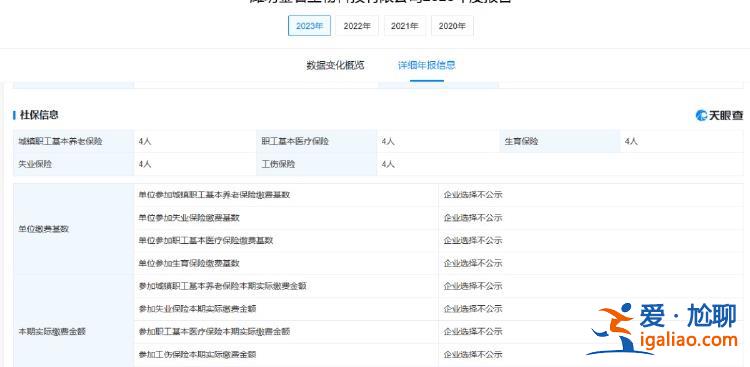
Task: Click 企业选择不公示 for 参加城镇职工基本养老保险本期实际缴费金额
Action: [x=473, y=286]
